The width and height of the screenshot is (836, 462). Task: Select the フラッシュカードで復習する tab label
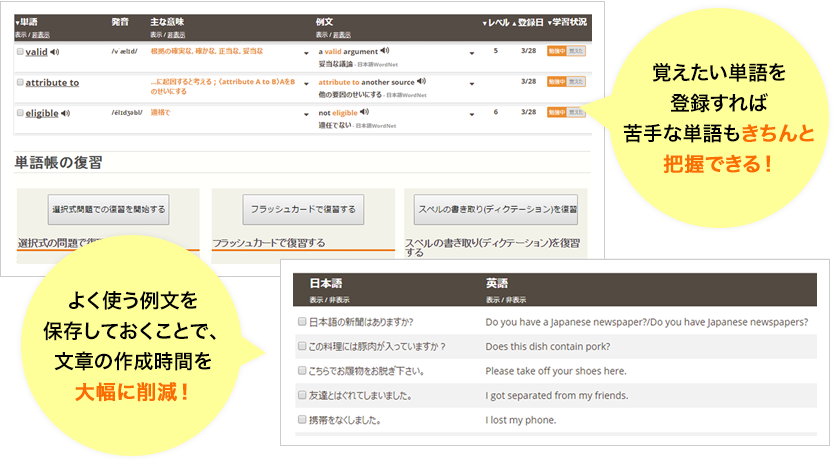coord(269,243)
